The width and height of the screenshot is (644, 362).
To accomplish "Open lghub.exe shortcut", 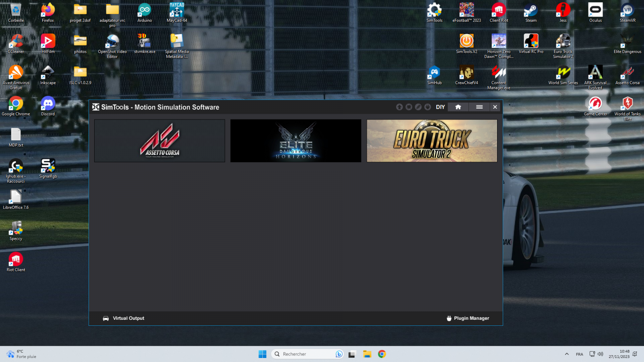I will coord(16,171).
